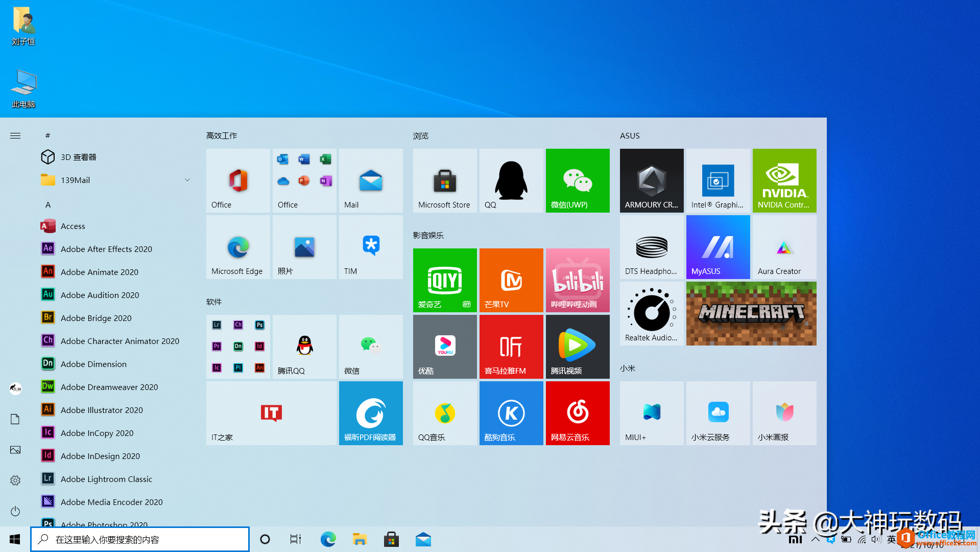Launch MyASUS tile
The height and width of the screenshot is (552, 980).
[718, 247]
